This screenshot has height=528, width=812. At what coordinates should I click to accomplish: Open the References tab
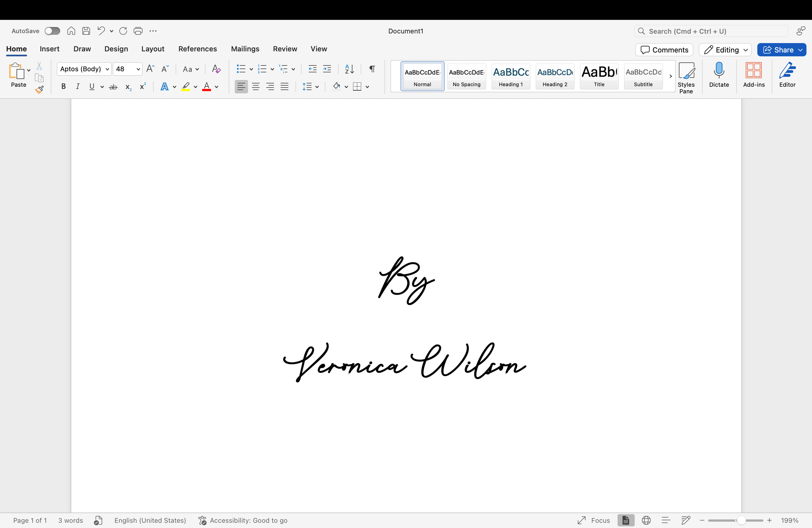tap(197, 49)
